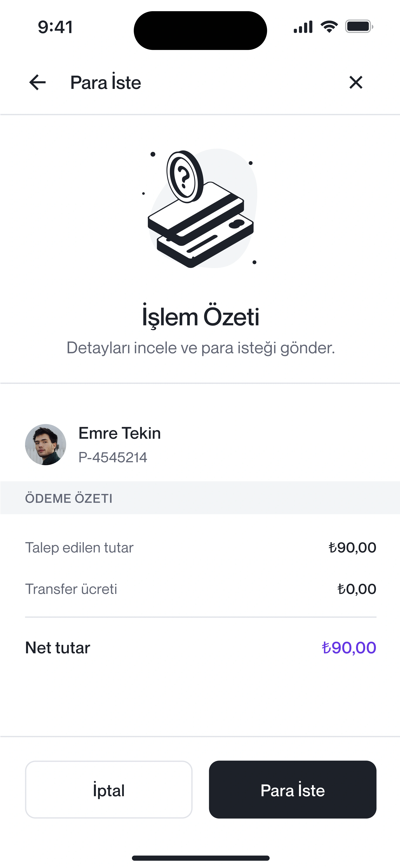
Task: Tap the purple Net tutar amount
Action: click(349, 648)
